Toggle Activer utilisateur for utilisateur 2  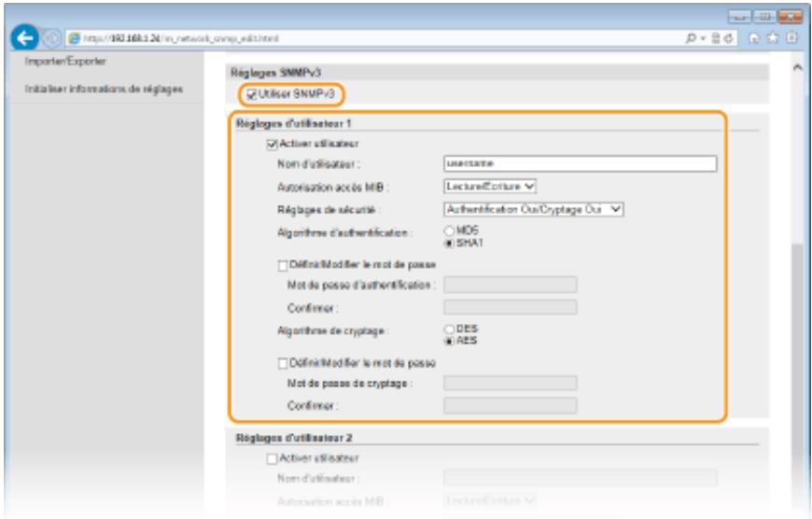point(272,459)
